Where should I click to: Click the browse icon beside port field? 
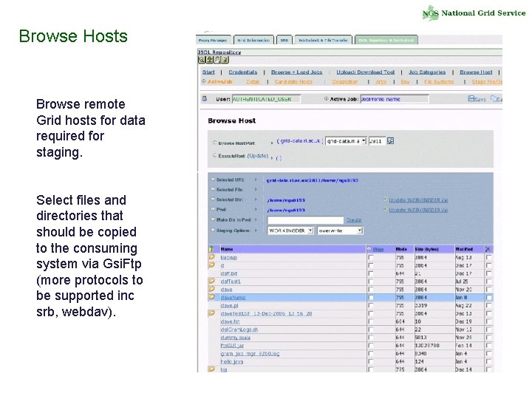391,141
